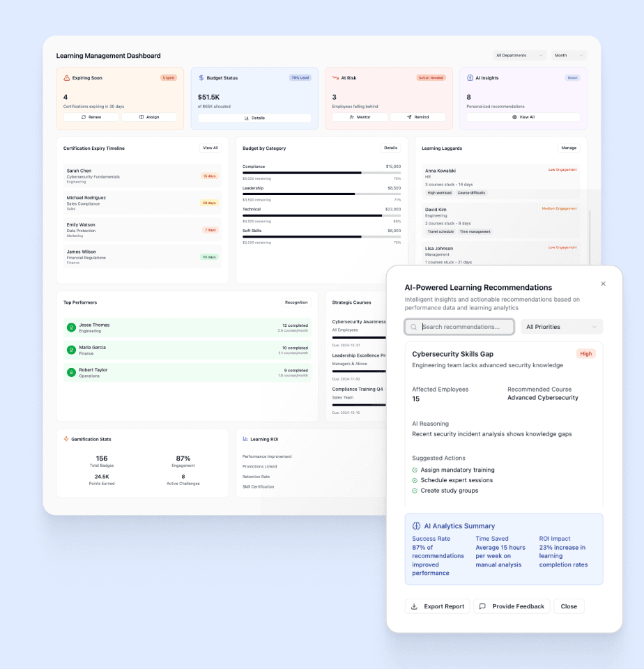Open the All Priorities filter dropdown

coord(561,327)
